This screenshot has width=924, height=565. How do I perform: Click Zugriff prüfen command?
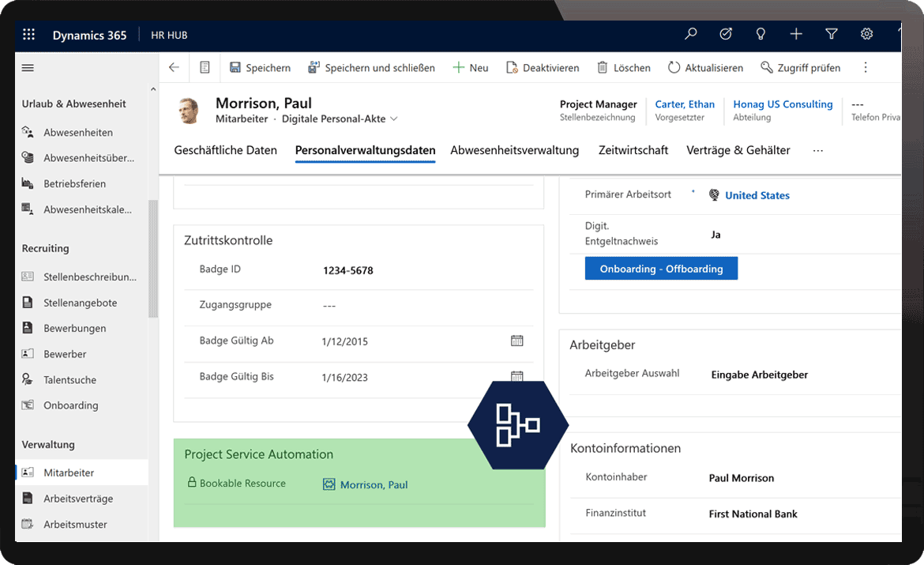800,68
